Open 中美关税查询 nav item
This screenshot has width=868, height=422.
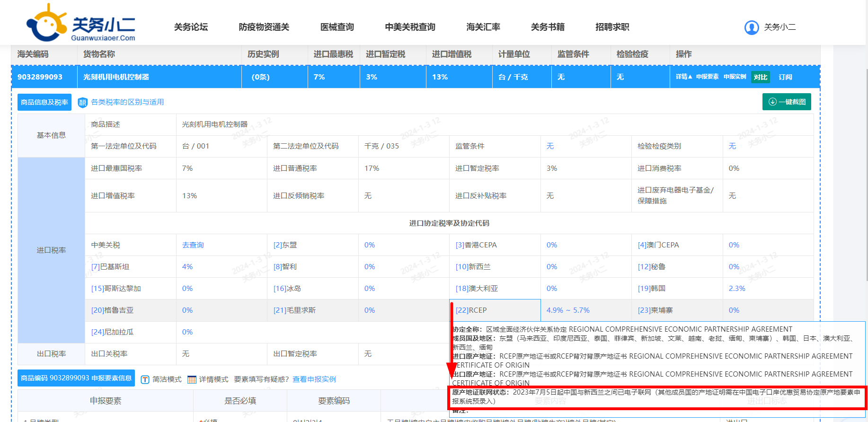click(x=410, y=27)
